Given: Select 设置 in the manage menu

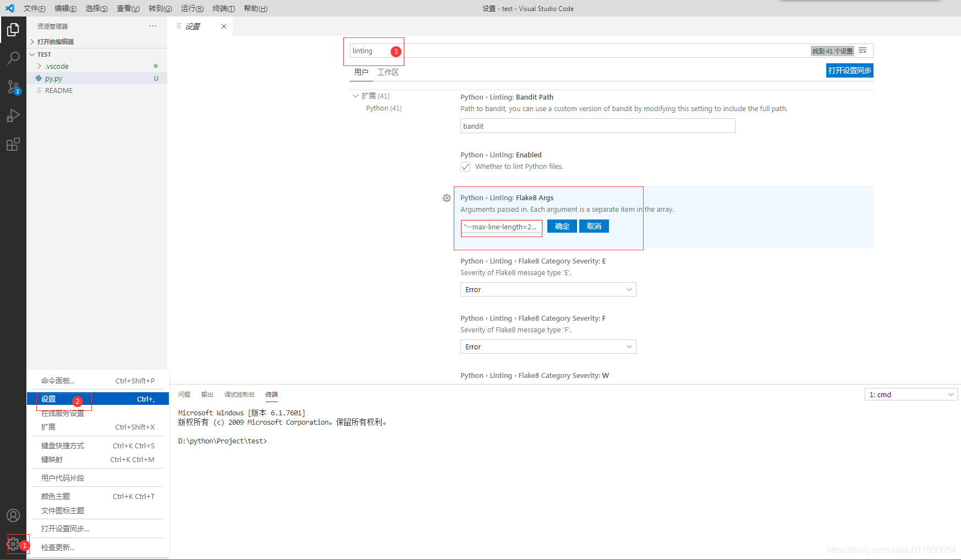Looking at the screenshot, I should [98, 399].
